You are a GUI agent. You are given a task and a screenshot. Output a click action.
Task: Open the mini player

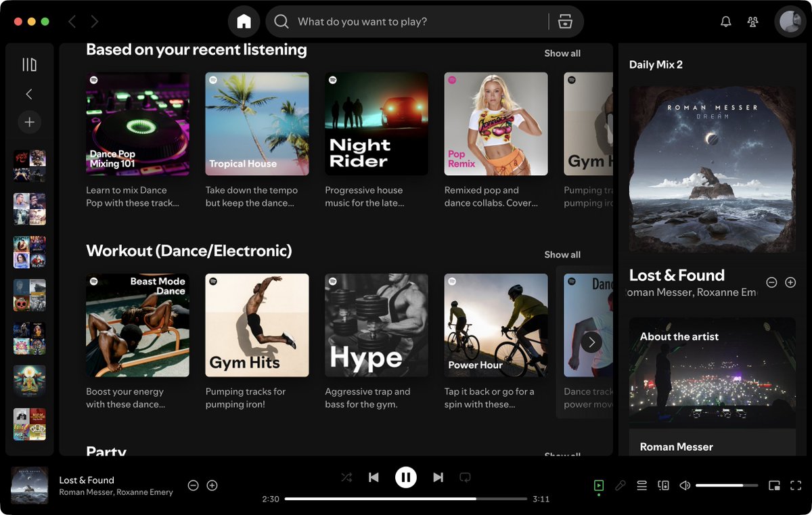click(x=774, y=485)
